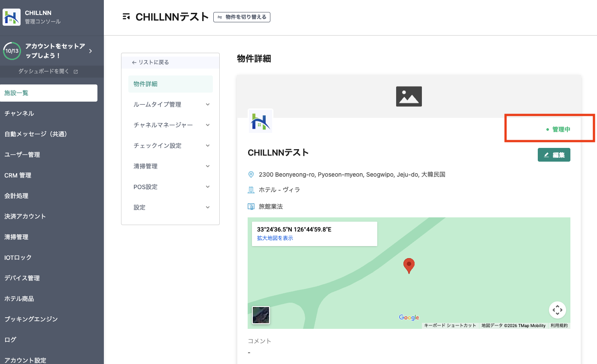This screenshot has width=597, height=364.
Task: Click the red map marker pin
Action: click(409, 266)
